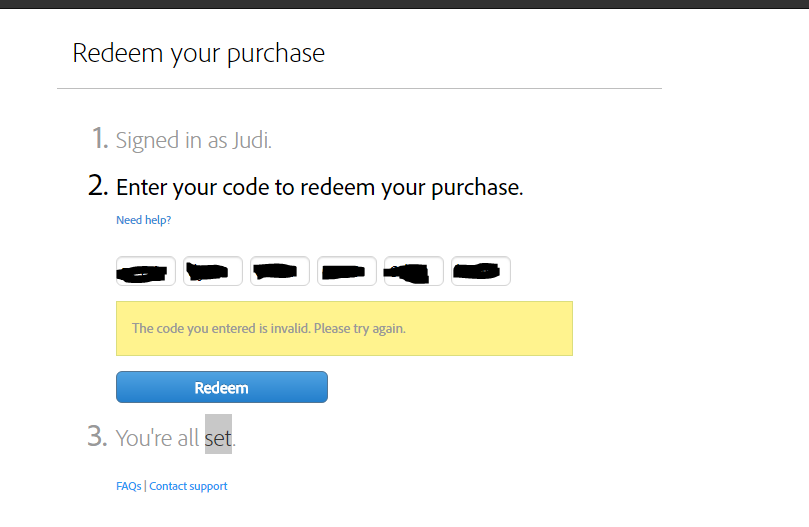Click the "You're all" step text
This screenshot has width=809, height=527.
click(159, 438)
